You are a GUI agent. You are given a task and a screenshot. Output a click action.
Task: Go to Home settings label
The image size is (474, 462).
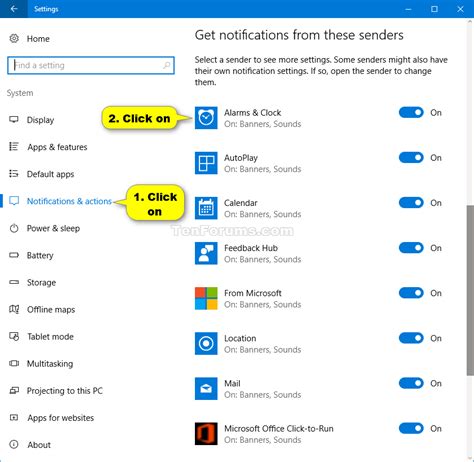point(38,39)
